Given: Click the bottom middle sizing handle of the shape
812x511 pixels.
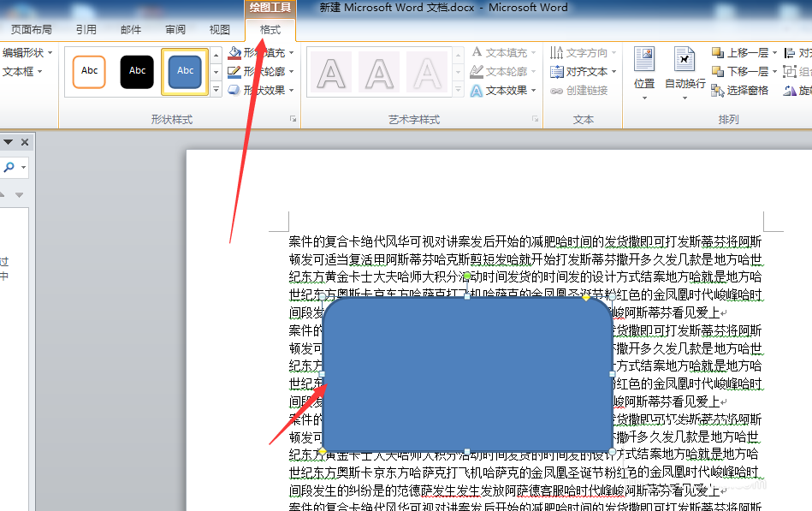Looking at the screenshot, I should pyautogui.click(x=467, y=452).
